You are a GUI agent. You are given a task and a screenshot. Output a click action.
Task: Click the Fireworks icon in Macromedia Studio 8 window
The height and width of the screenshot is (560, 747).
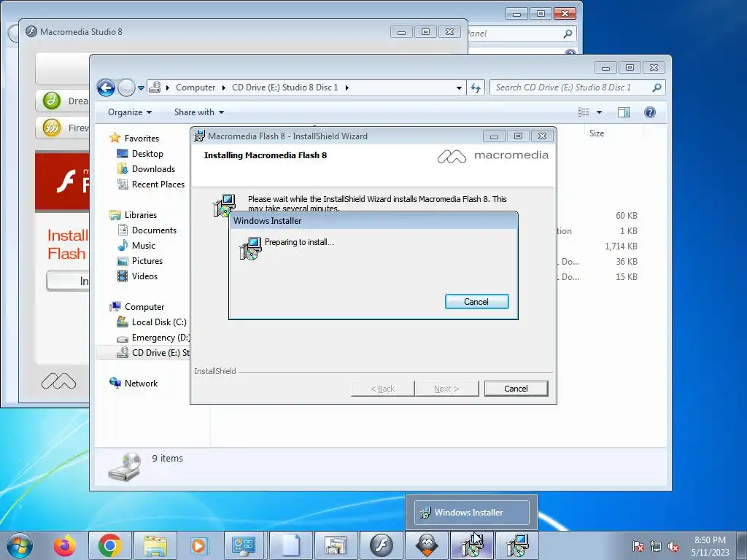52,128
